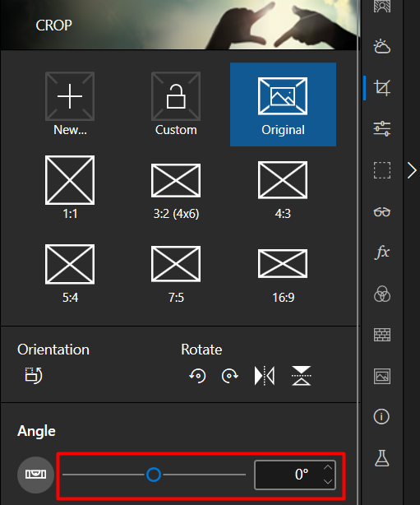Select the 4:3 crop ratio
This screenshot has width=420, height=505.
283,188
